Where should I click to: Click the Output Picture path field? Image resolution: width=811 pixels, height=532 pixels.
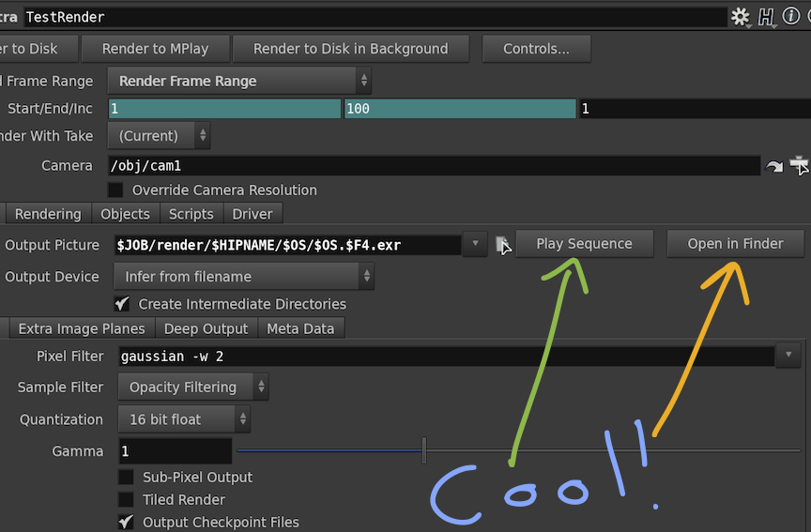(287, 245)
